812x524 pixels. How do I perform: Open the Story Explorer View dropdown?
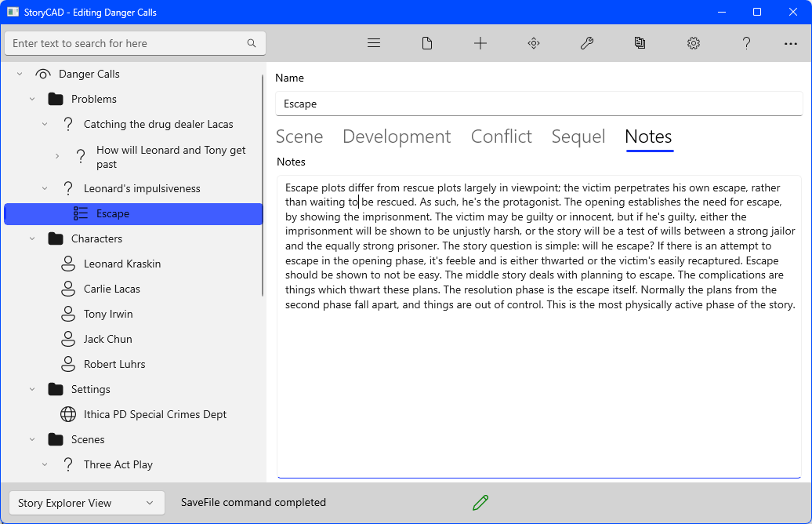tap(87, 503)
